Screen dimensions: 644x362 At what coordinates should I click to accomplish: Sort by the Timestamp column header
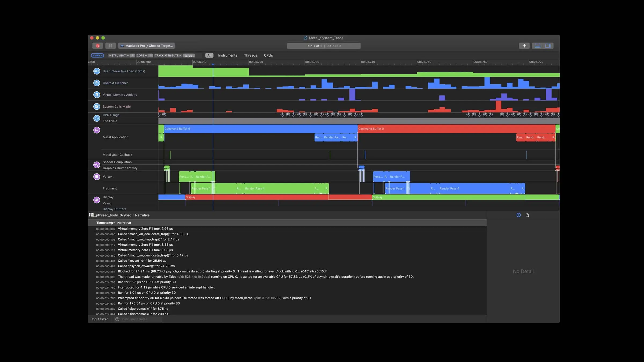click(105, 223)
